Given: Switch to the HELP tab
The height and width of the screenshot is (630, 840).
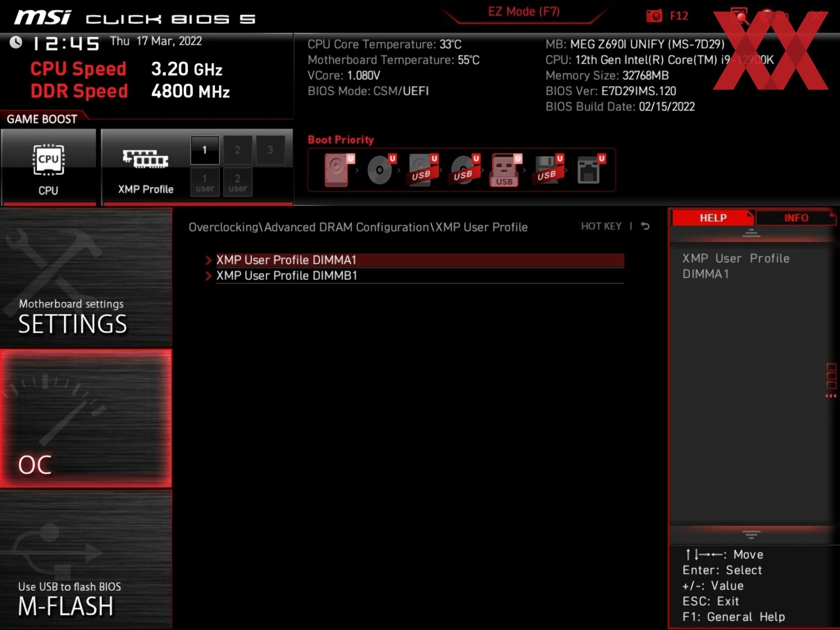Looking at the screenshot, I should point(713,218).
